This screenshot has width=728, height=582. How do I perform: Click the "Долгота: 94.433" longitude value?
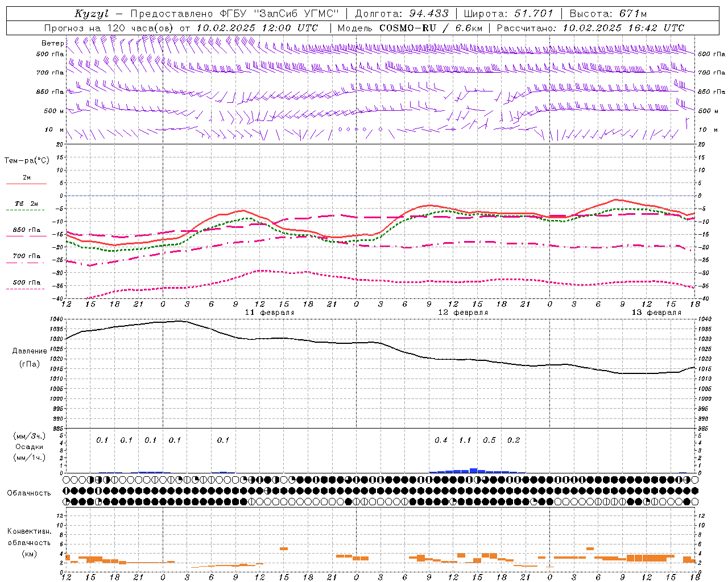click(x=402, y=14)
